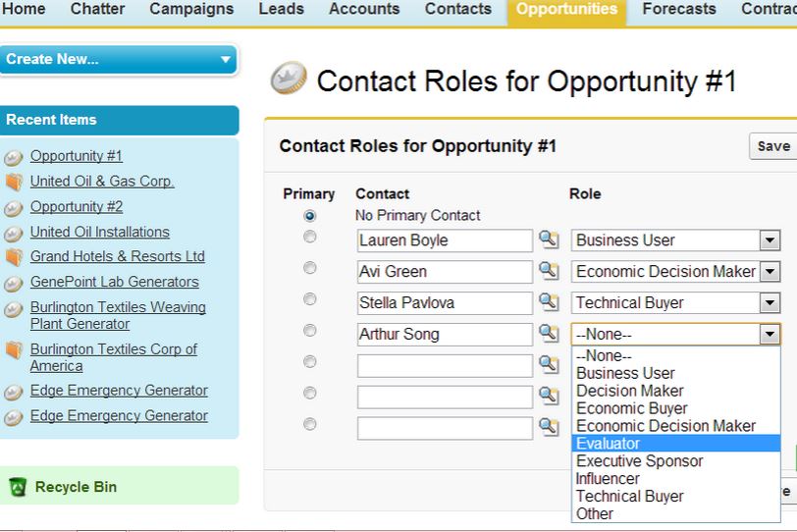
Task: Choose Evaluator from the role list
Action: [x=608, y=444]
